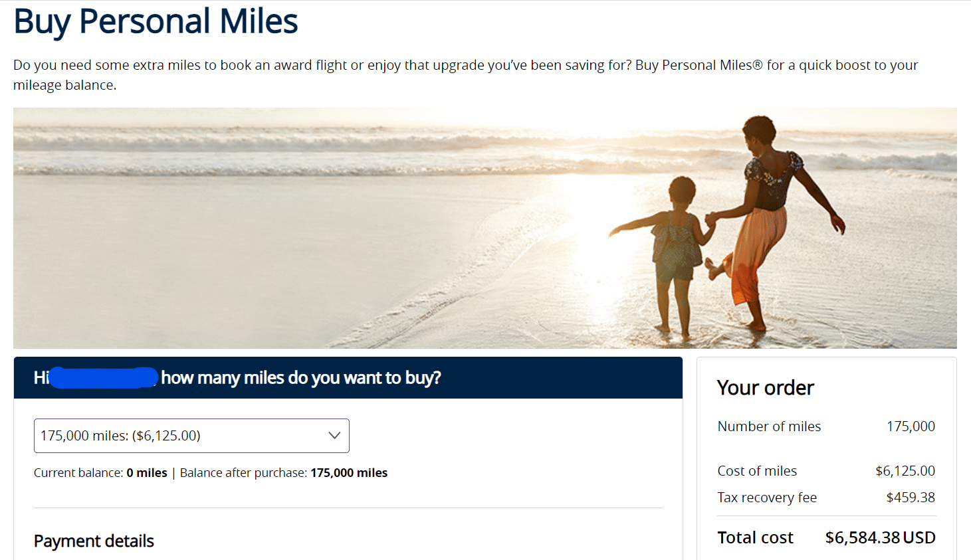The image size is (971, 560).
Task: Click the $6,125.00 cost amount in the order summary
Action: (x=905, y=471)
